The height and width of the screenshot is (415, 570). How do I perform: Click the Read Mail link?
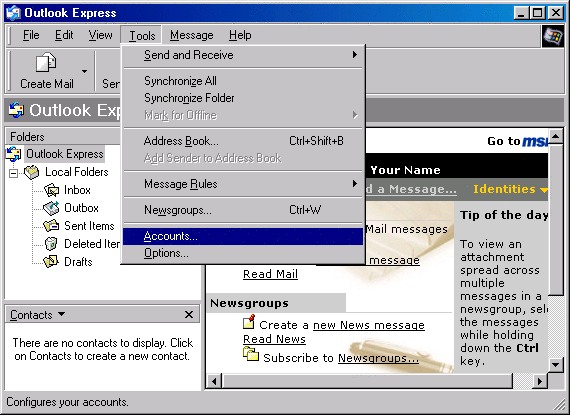pos(270,274)
